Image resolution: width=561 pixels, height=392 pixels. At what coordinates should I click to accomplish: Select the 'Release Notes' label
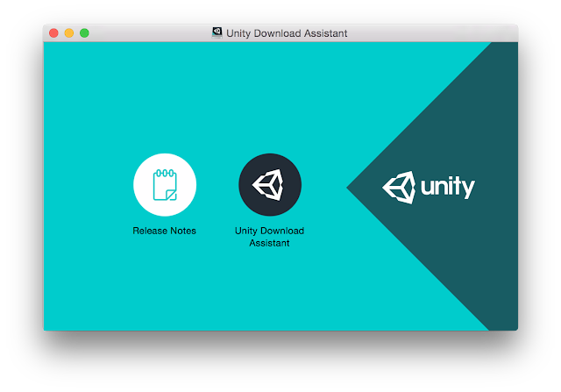pyautogui.click(x=164, y=231)
